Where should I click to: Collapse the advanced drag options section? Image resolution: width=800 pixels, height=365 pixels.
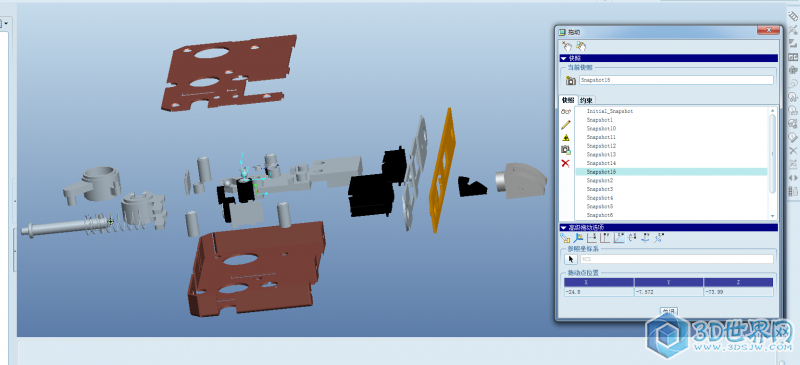click(564, 227)
